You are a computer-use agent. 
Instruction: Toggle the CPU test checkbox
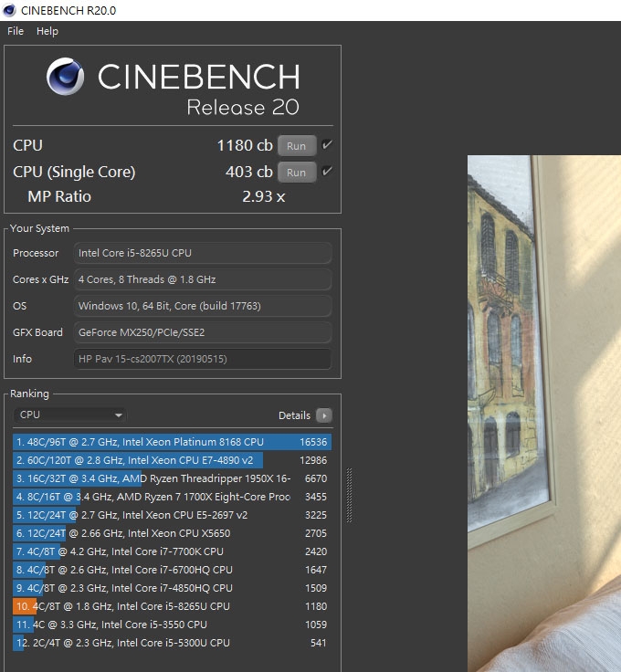tap(327, 145)
